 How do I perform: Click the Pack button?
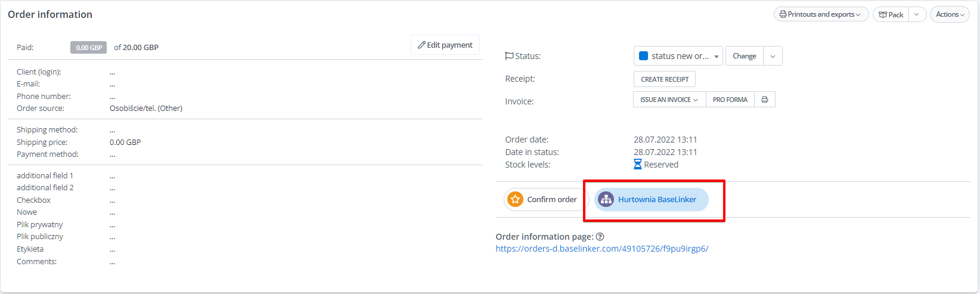coord(891,14)
